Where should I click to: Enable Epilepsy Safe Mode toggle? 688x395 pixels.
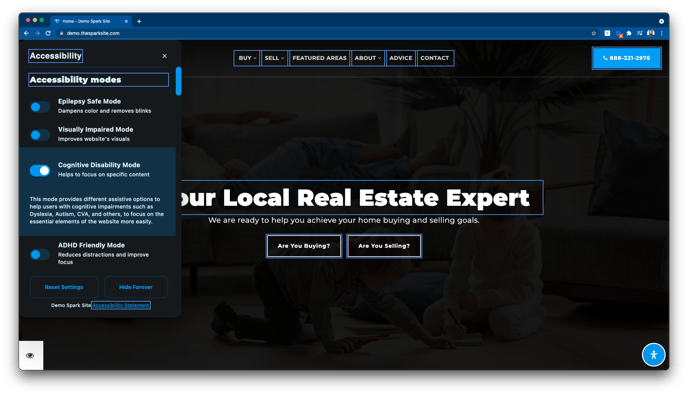40,107
